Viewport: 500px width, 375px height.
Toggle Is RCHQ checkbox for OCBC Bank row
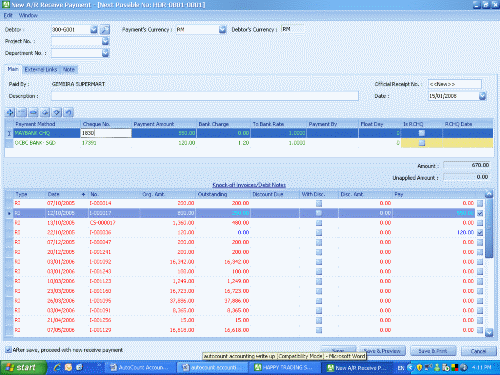pyautogui.click(x=422, y=143)
